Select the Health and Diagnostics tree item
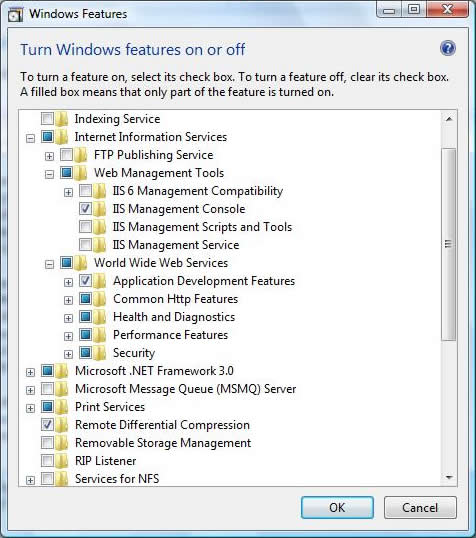This screenshot has width=476, height=538. tap(174, 317)
